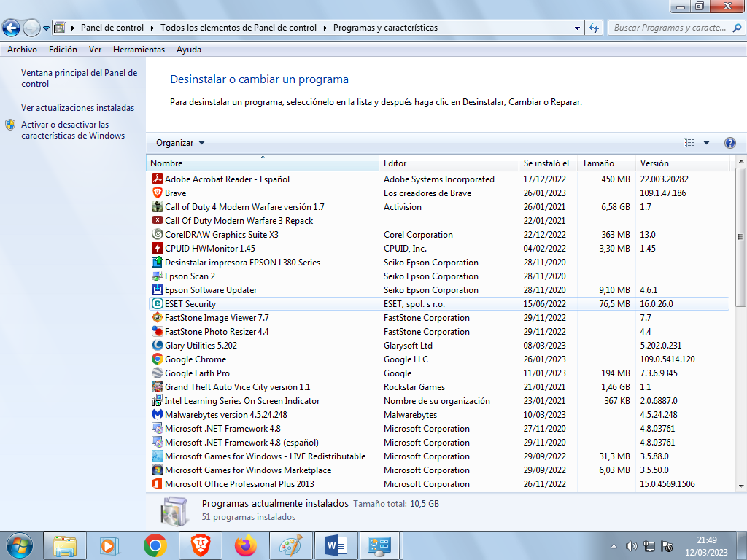Click the vertical scrollbar thumb
Viewport: 747px width, 560px height.
coord(741,237)
